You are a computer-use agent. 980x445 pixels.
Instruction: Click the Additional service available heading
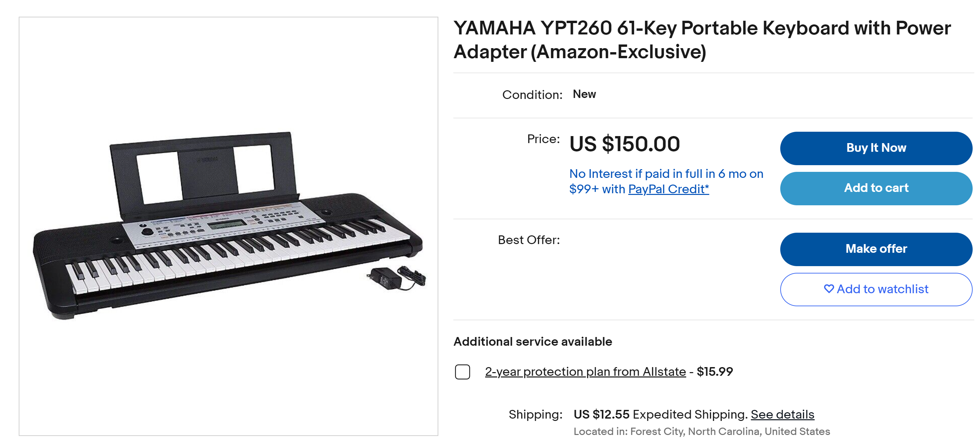tap(533, 342)
